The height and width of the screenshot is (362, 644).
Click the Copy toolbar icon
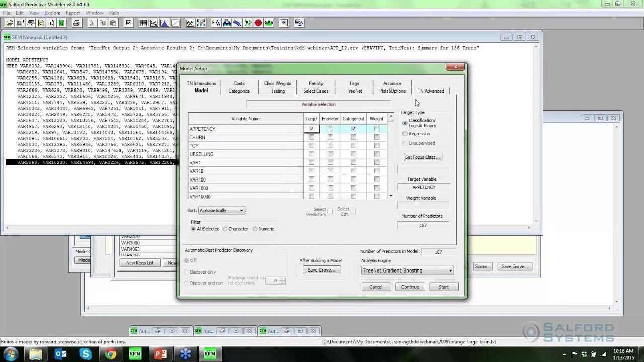[x=102, y=23]
